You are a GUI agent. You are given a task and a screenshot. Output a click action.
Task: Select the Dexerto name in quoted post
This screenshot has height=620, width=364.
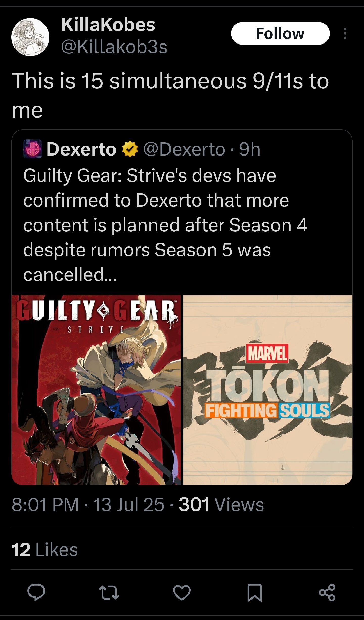click(81, 149)
